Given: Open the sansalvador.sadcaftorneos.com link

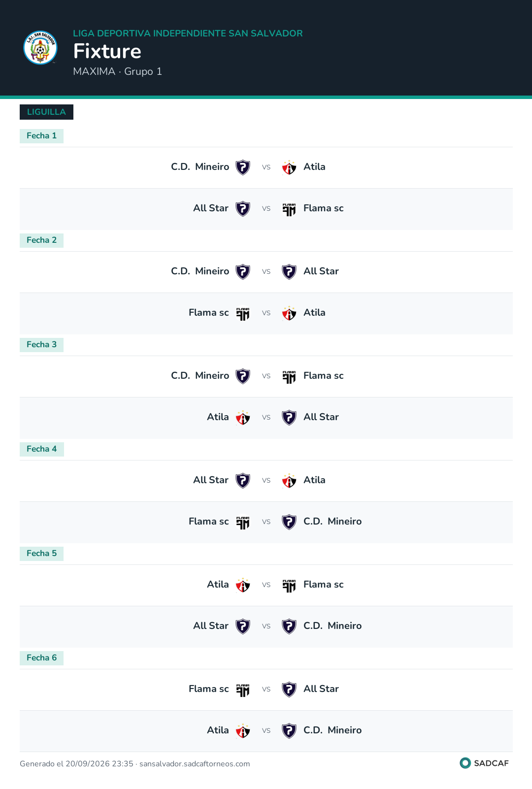Looking at the screenshot, I should coord(195,764).
